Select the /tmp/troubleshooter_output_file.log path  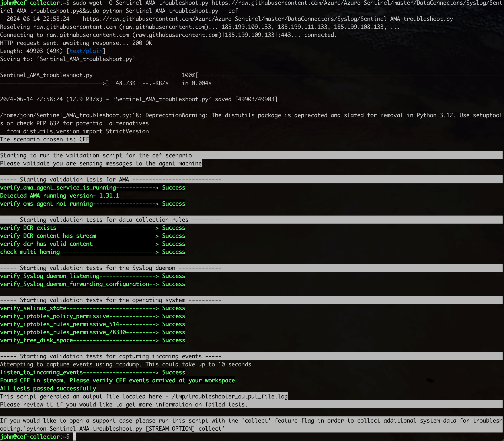[x=230, y=396]
